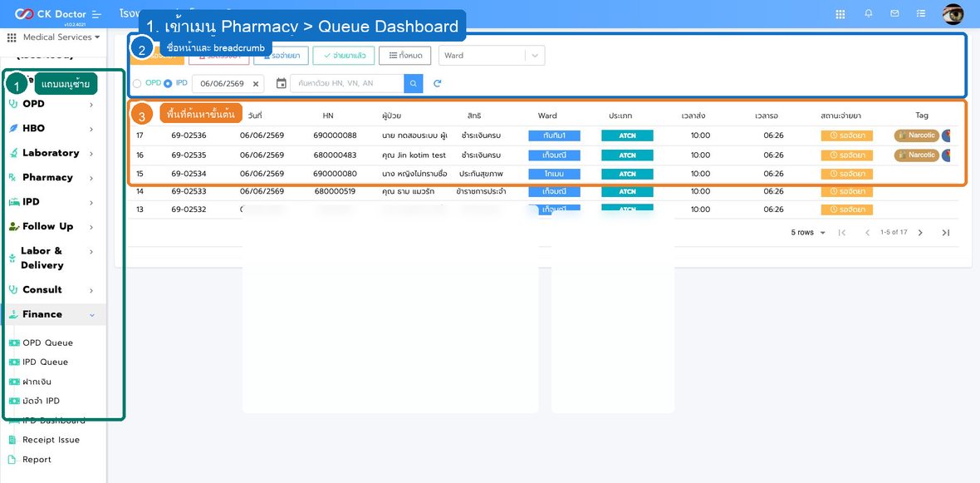
Task: Click the refresh icon next to search
Action: pyautogui.click(x=438, y=83)
